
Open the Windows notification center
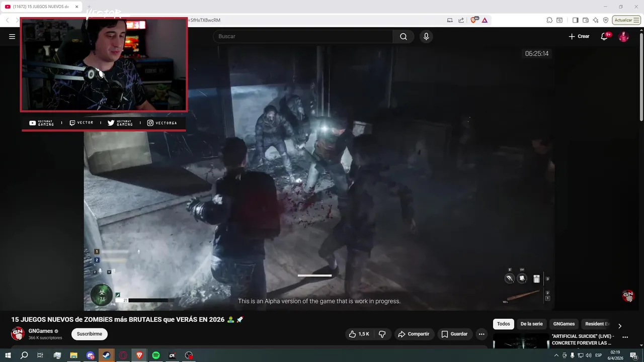tap(634, 355)
